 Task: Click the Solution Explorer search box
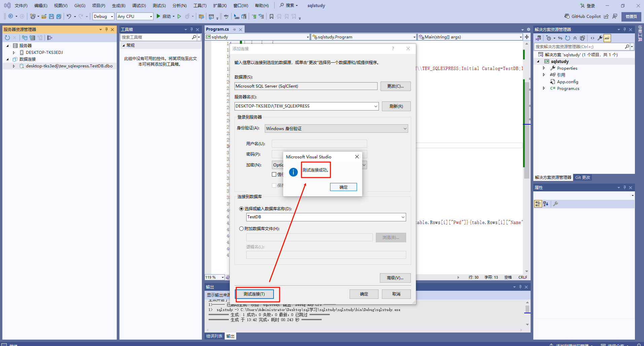click(580, 46)
